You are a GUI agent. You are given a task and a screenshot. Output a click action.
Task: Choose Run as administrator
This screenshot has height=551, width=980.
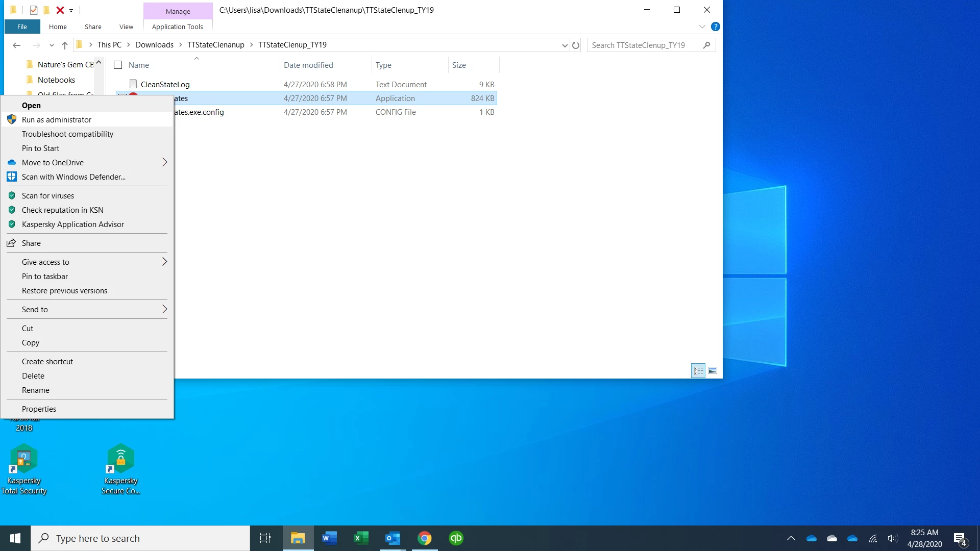(x=87, y=120)
